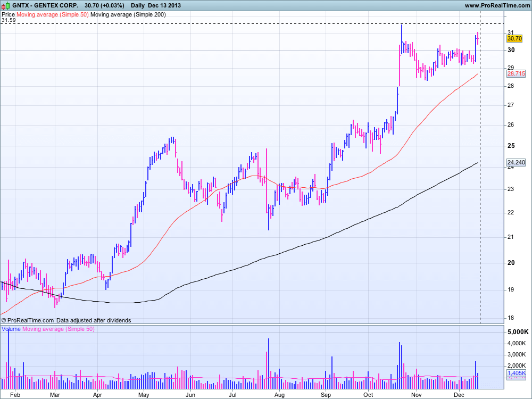Click the 22 price axis label
This screenshot has height=399, width=532.
coord(511,213)
